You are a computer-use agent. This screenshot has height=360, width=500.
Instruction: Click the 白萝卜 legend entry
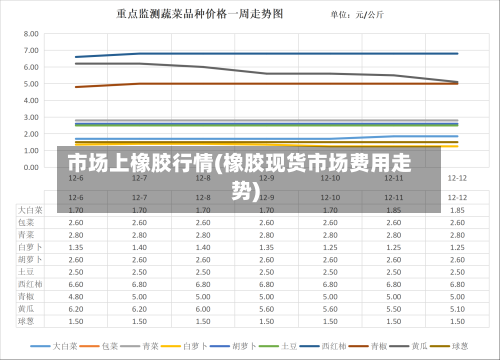point(184,346)
